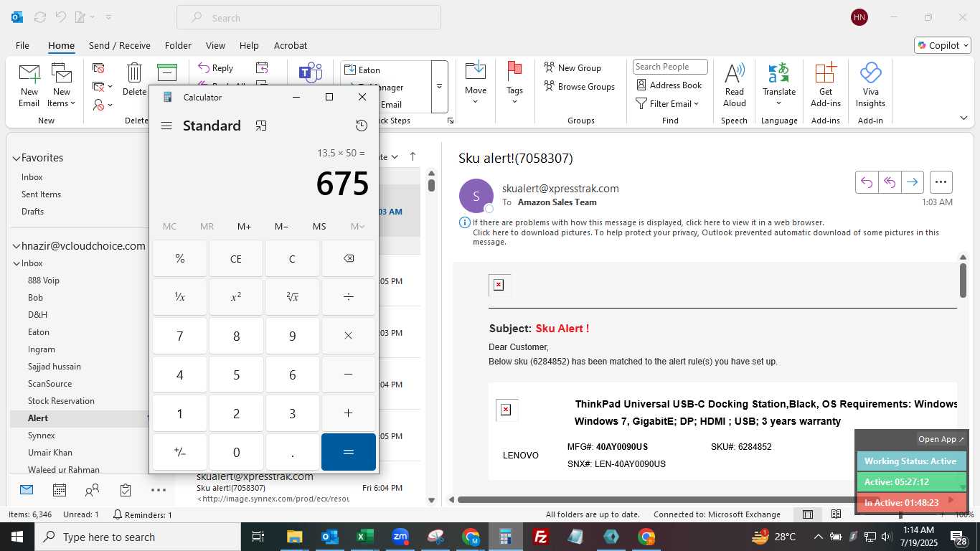The width and height of the screenshot is (980, 551).
Task: Open Excel from the taskbar
Action: 365,537
